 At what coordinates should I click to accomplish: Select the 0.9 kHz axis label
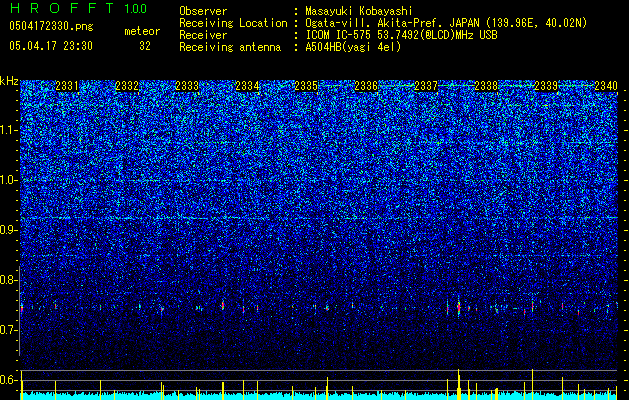tap(9, 230)
